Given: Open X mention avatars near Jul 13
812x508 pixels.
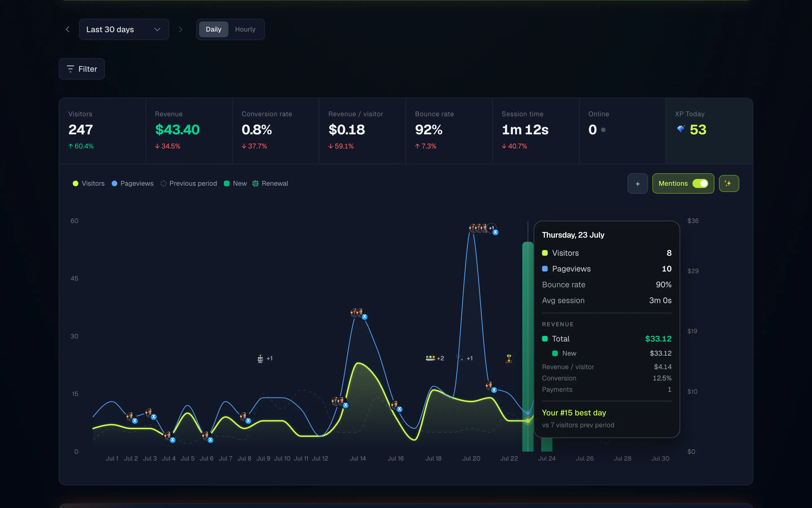Looking at the screenshot, I should click(340, 402).
